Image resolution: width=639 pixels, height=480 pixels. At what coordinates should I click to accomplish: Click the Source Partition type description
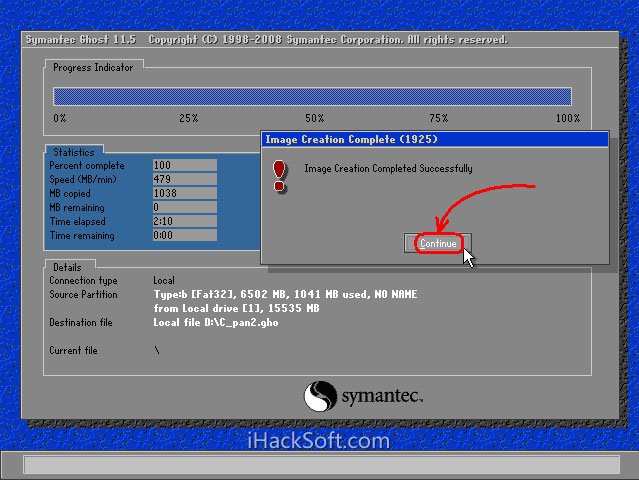(285, 295)
